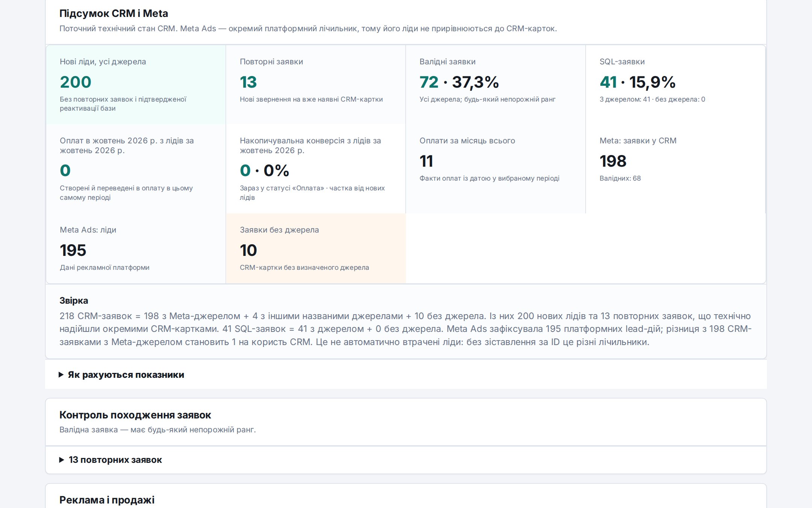Click 'CRM-картки без визначеного джерела' caption
The height and width of the screenshot is (508, 812).
[x=304, y=268]
